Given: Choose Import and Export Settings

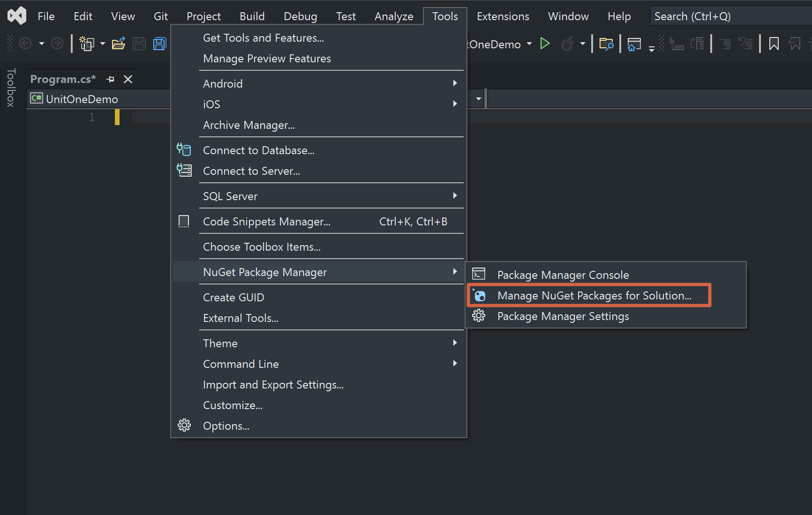Looking at the screenshot, I should click(273, 384).
